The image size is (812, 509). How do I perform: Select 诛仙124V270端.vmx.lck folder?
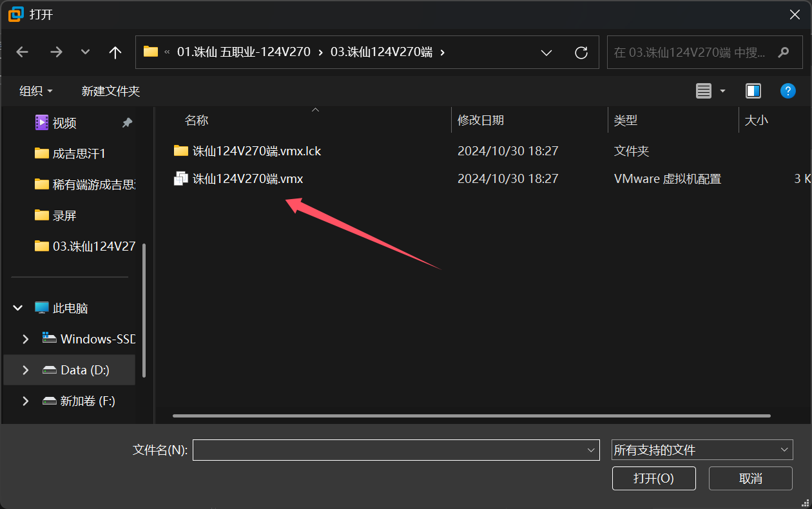click(x=247, y=151)
